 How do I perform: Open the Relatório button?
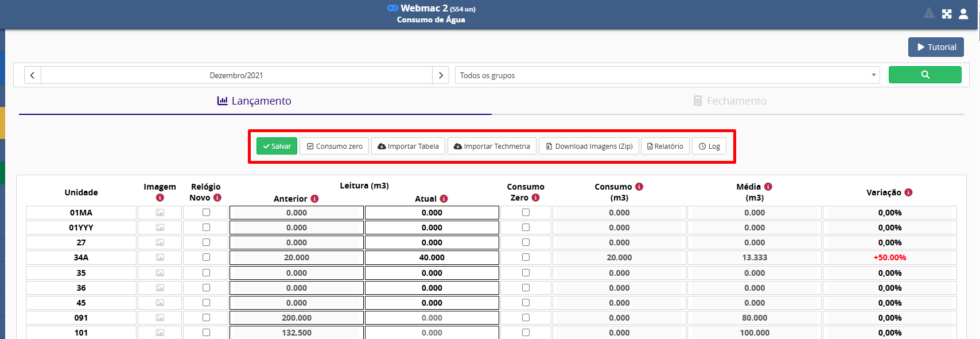pos(665,146)
